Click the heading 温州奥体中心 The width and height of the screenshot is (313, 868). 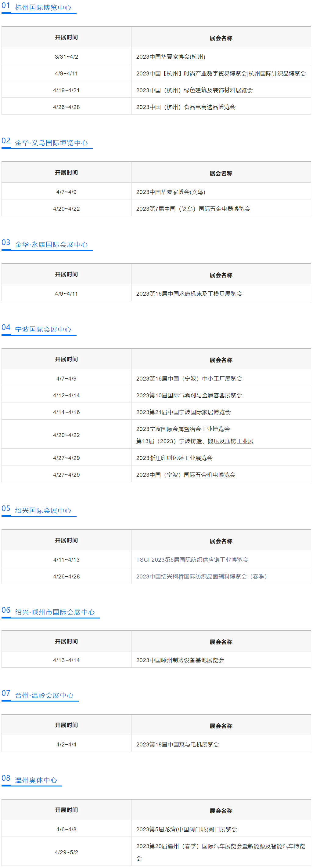pyautogui.click(x=36, y=780)
